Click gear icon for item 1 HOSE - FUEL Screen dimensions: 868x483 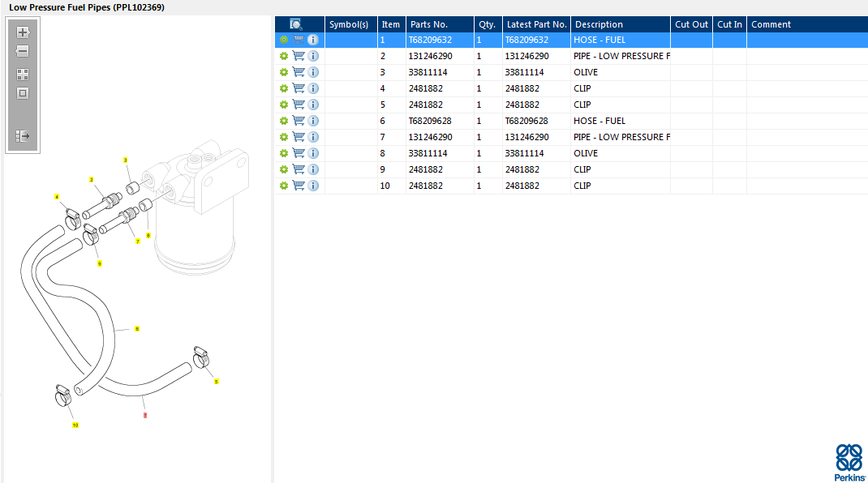coord(284,40)
